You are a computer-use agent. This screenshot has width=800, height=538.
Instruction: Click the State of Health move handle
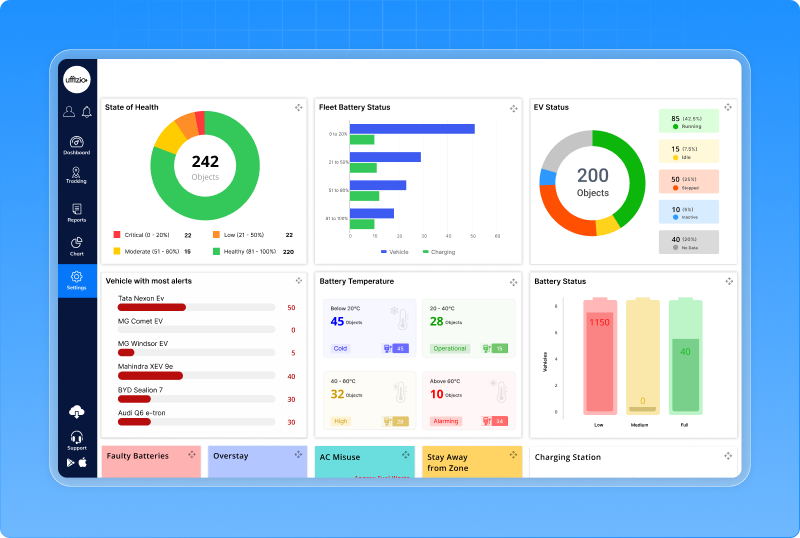(x=297, y=108)
